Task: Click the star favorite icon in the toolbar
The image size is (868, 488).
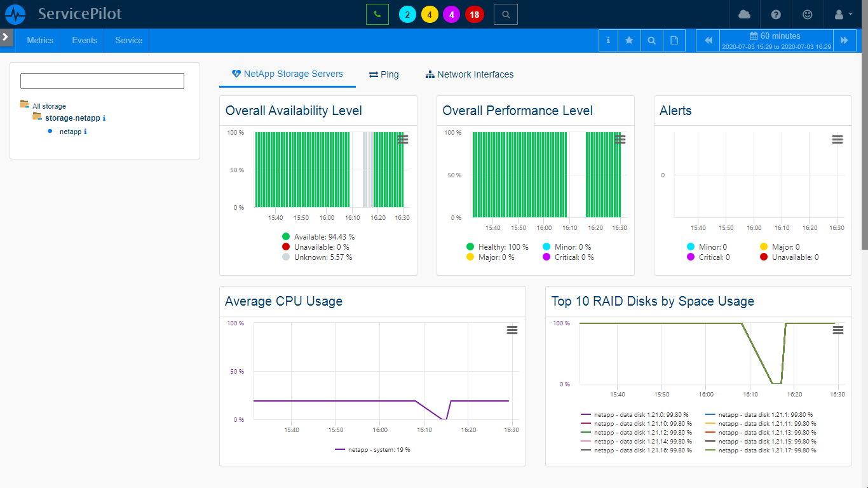Action: coord(629,39)
